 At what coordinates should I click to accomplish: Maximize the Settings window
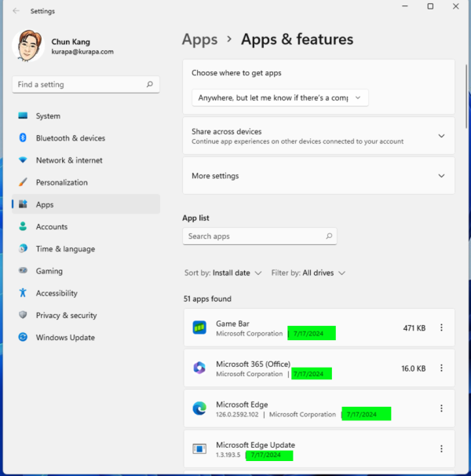click(x=430, y=6)
